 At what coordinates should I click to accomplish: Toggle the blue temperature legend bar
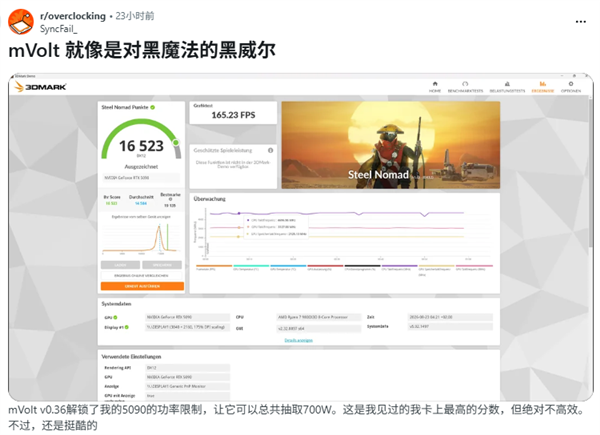point(288,266)
